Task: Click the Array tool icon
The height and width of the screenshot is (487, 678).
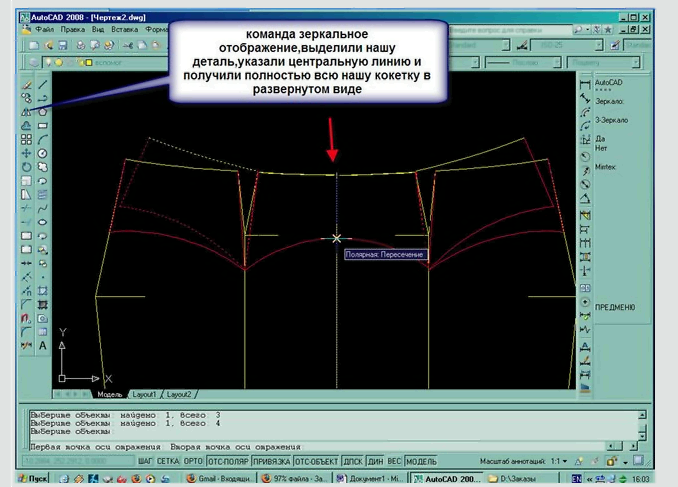Action: tap(27, 140)
